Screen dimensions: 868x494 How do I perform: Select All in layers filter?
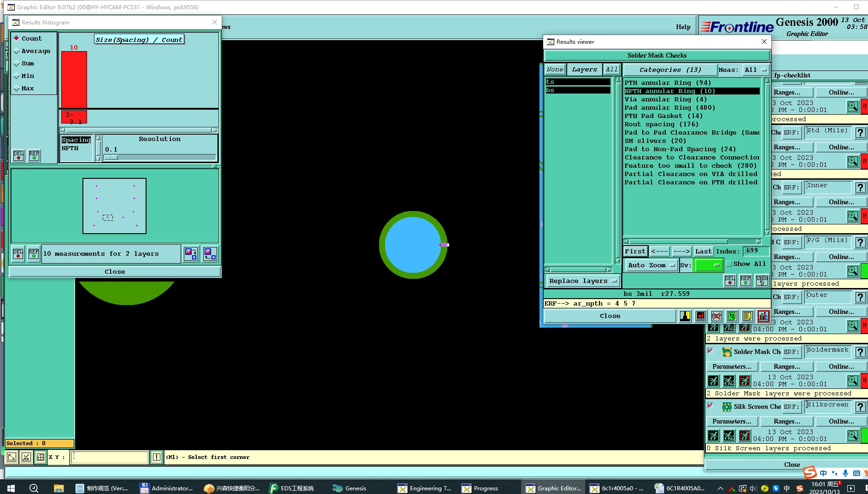pyautogui.click(x=611, y=69)
